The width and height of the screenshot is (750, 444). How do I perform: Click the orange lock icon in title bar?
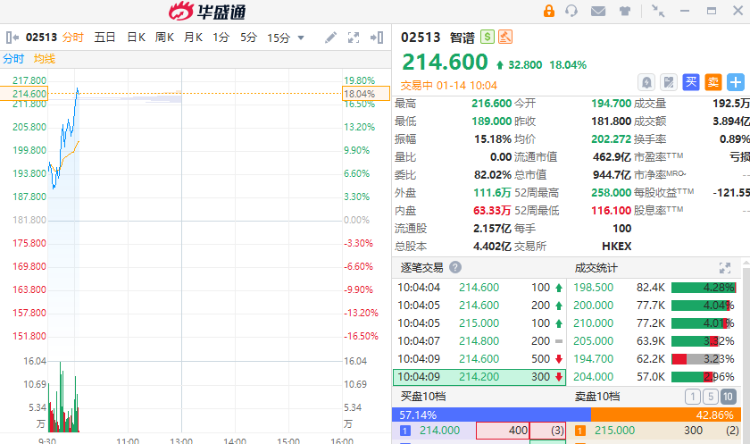(x=549, y=11)
